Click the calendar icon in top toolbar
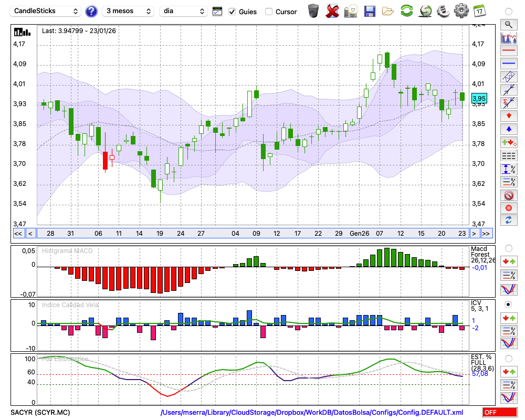525x420 pixels. click(479, 11)
